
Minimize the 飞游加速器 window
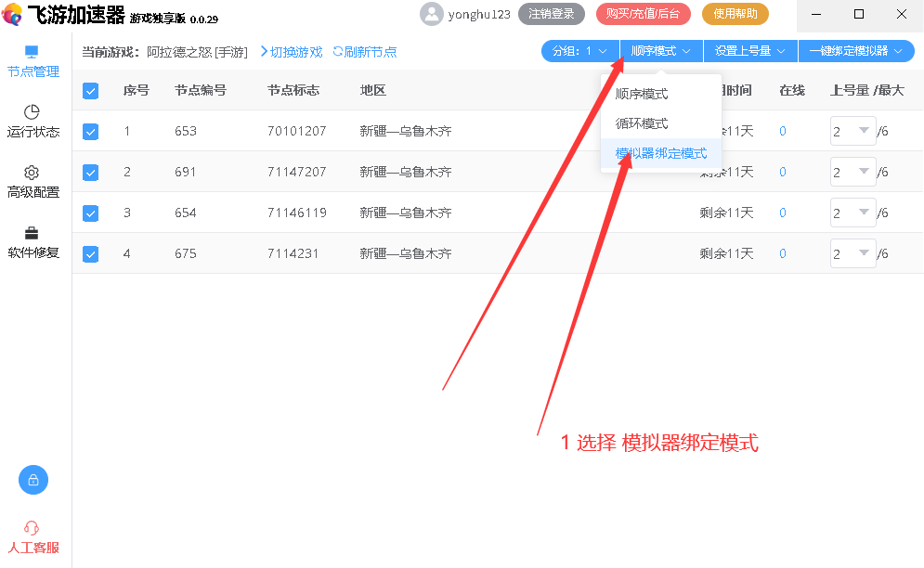(x=816, y=14)
